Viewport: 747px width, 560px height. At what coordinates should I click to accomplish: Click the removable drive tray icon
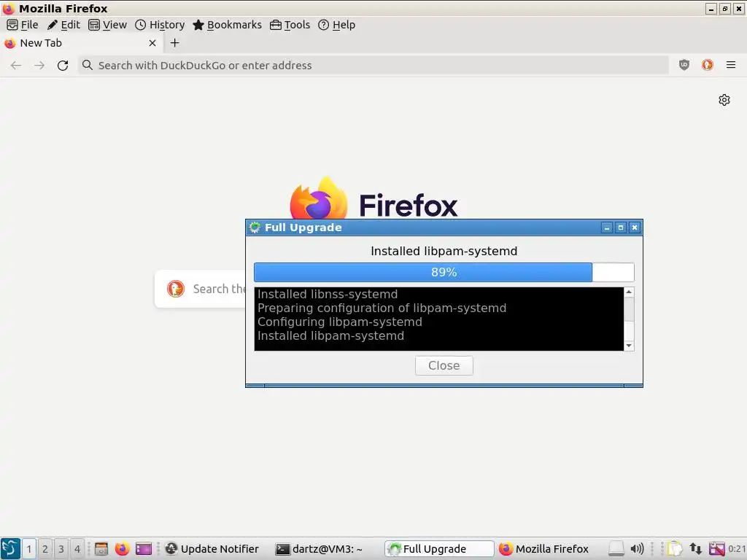616,548
